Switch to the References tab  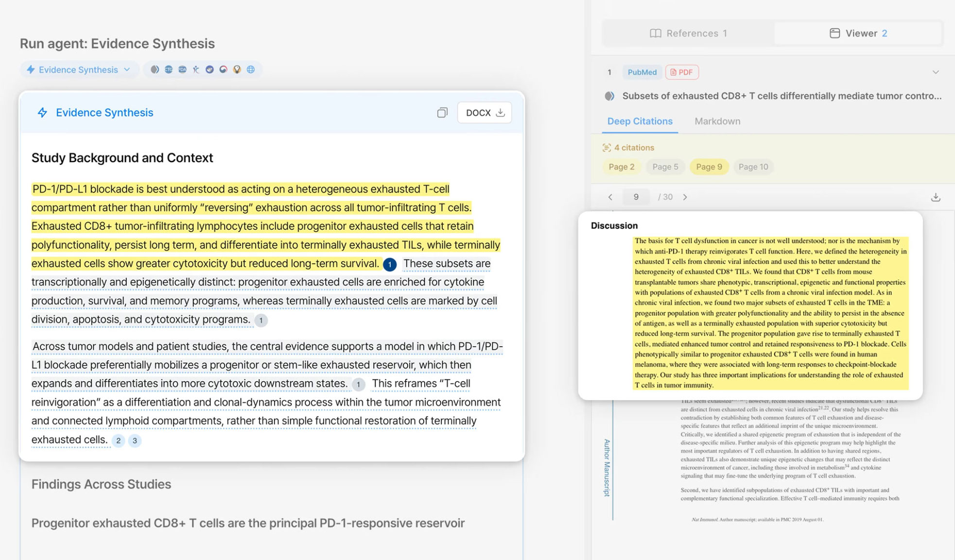(x=688, y=33)
